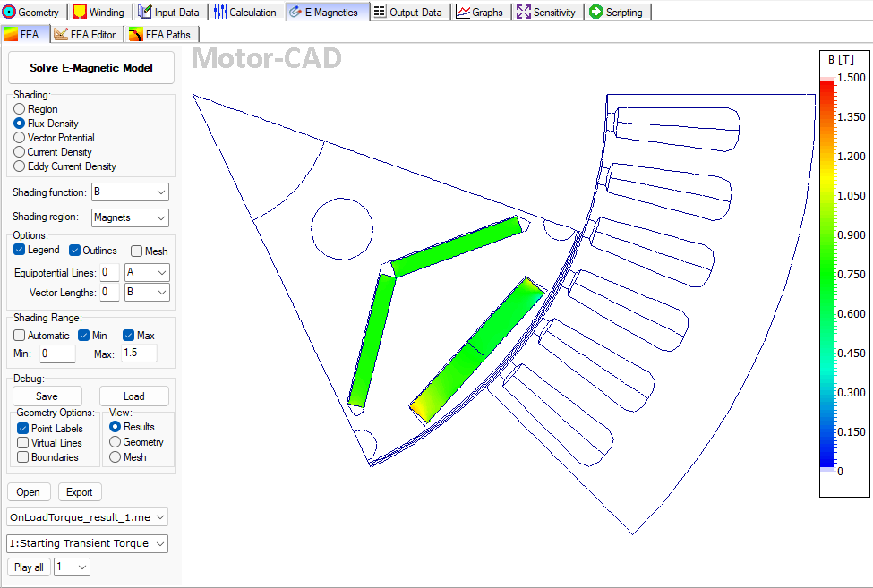Click the Max shading value field

click(139, 353)
